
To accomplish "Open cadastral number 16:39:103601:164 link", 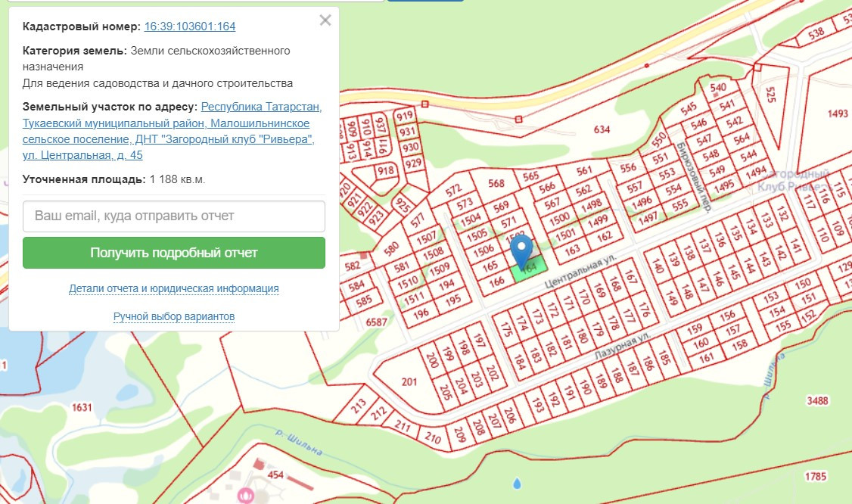I will click(x=189, y=26).
